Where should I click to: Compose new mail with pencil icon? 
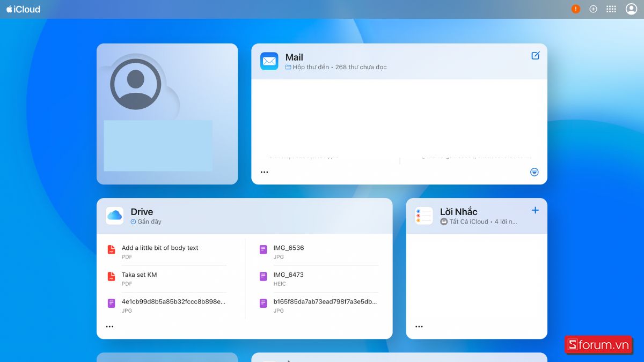[535, 56]
